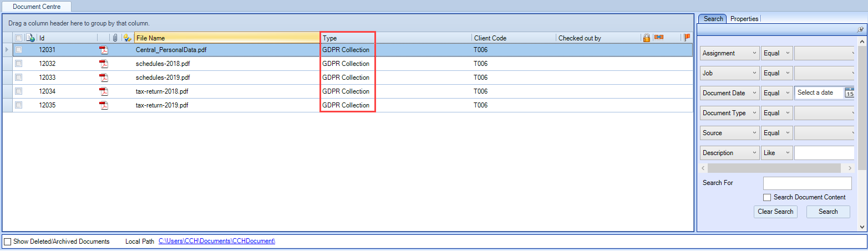
Task: Sort by the Client Code column header
Action: pyautogui.click(x=514, y=38)
